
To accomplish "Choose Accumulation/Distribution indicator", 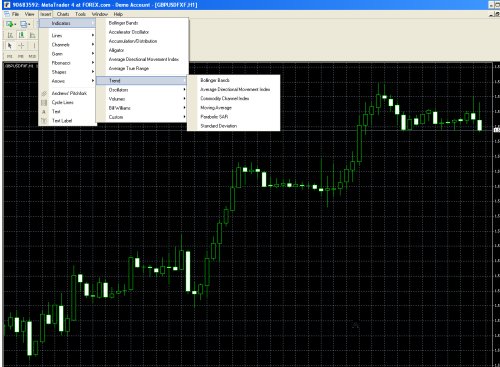I will point(142,41).
